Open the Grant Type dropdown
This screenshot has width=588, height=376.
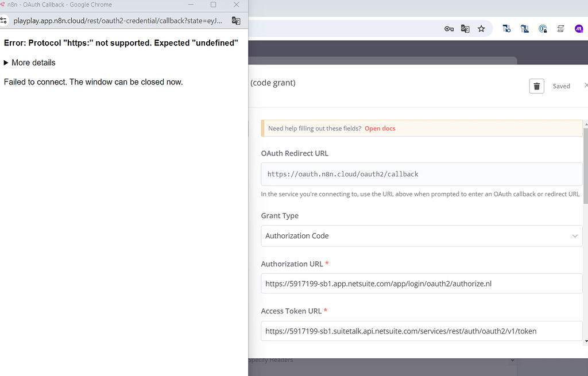pyautogui.click(x=421, y=236)
